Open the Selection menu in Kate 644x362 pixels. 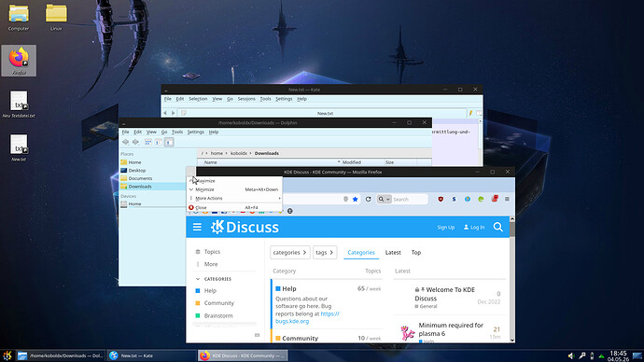pyautogui.click(x=198, y=99)
